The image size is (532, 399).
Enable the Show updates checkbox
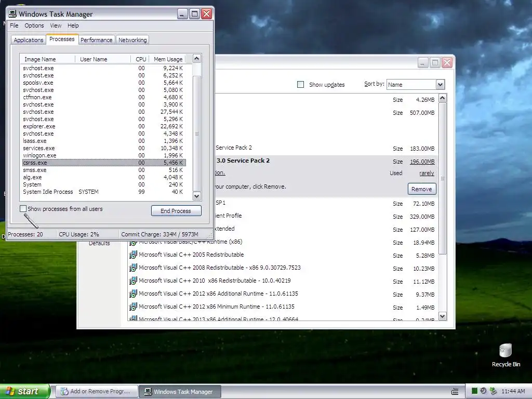pyautogui.click(x=301, y=85)
